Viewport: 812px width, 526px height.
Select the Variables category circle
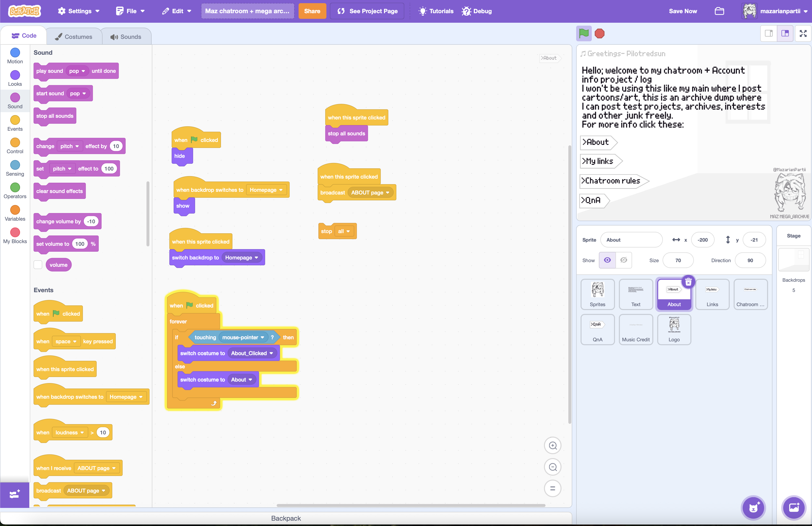(x=15, y=210)
